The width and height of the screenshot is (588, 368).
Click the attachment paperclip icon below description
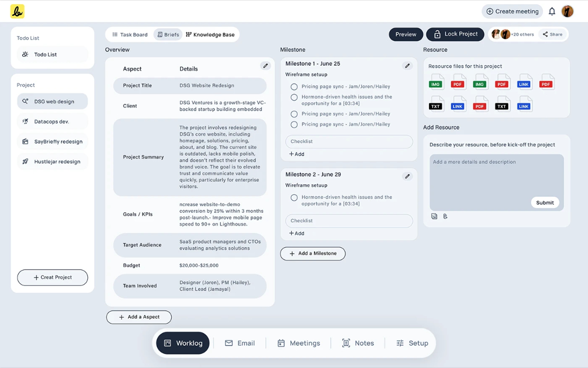(445, 216)
